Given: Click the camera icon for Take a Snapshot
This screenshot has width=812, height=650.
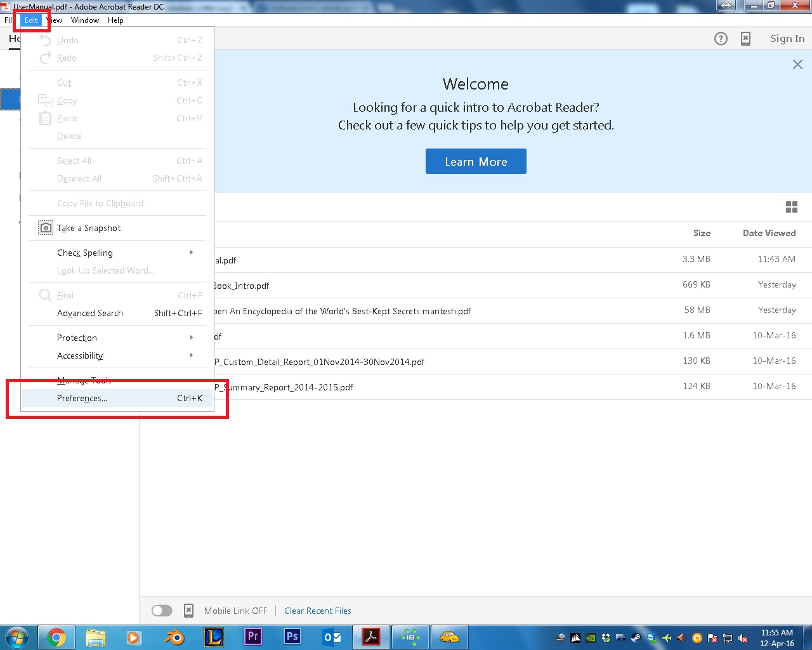Looking at the screenshot, I should point(46,228).
